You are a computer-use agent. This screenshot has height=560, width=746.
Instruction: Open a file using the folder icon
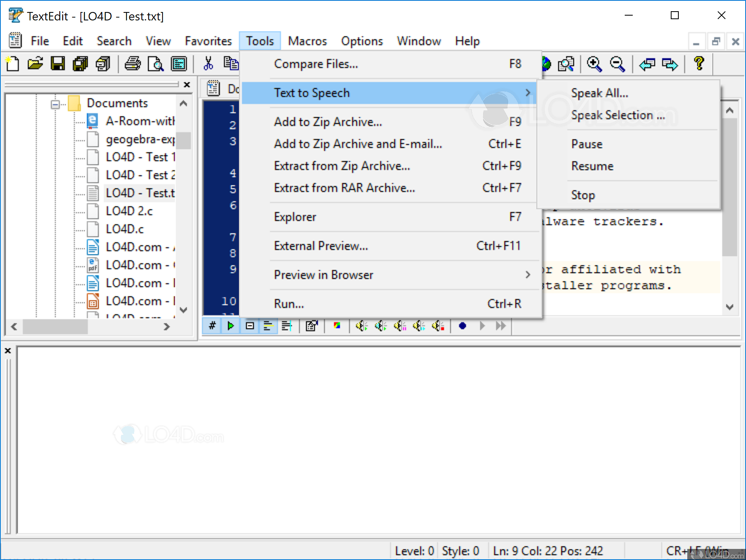pyautogui.click(x=35, y=64)
